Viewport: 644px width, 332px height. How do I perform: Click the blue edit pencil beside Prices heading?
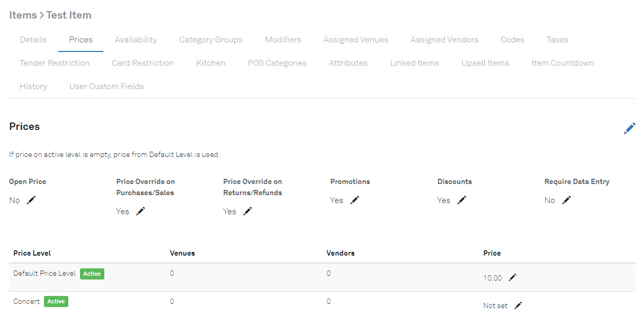click(629, 128)
